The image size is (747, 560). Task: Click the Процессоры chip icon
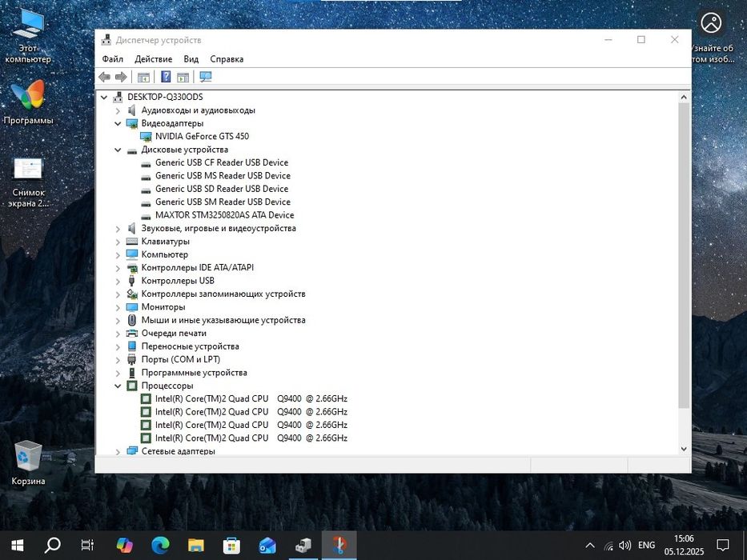pyautogui.click(x=132, y=386)
